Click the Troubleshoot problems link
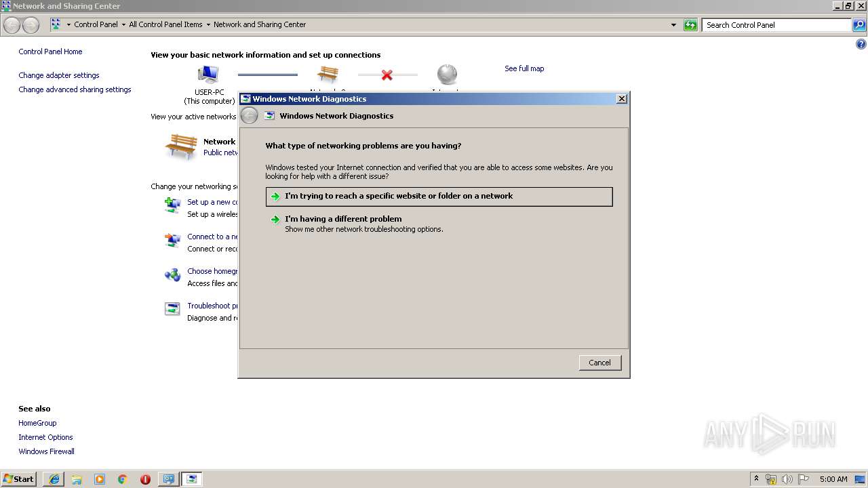The width and height of the screenshot is (868, 488). pyautogui.click(x=212, y=306)
